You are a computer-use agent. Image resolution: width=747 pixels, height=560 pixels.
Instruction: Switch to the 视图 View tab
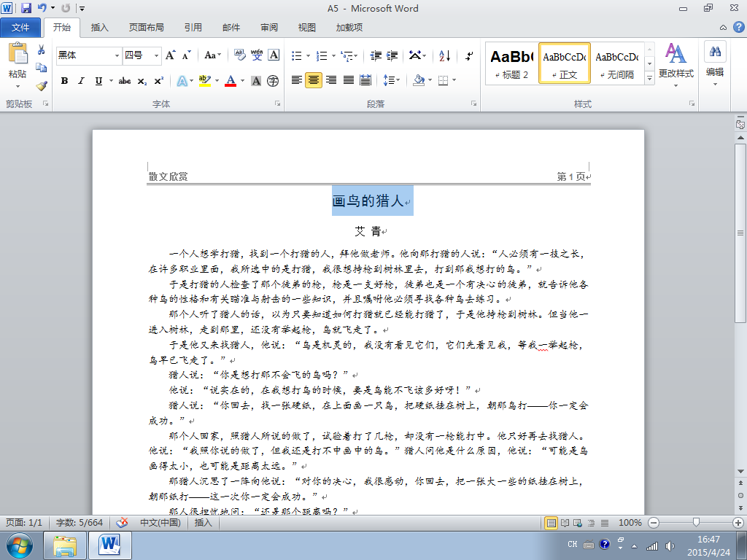pos(307,28)
